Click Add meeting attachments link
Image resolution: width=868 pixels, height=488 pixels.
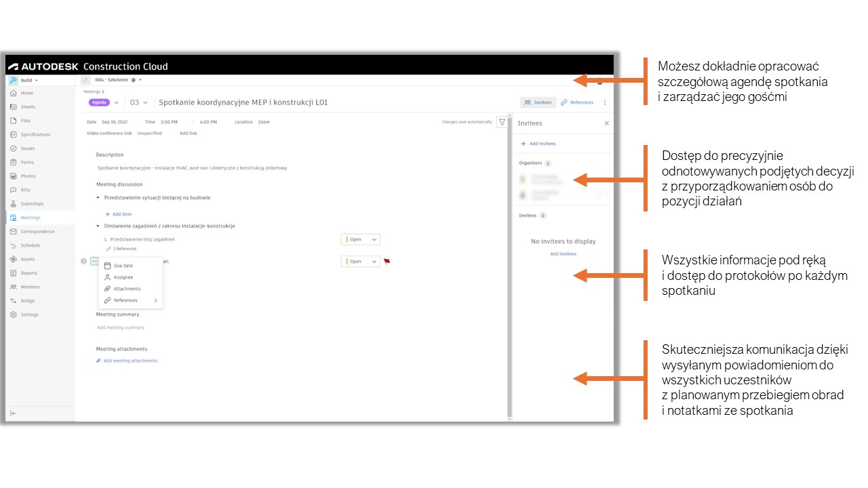coord(130,361)
